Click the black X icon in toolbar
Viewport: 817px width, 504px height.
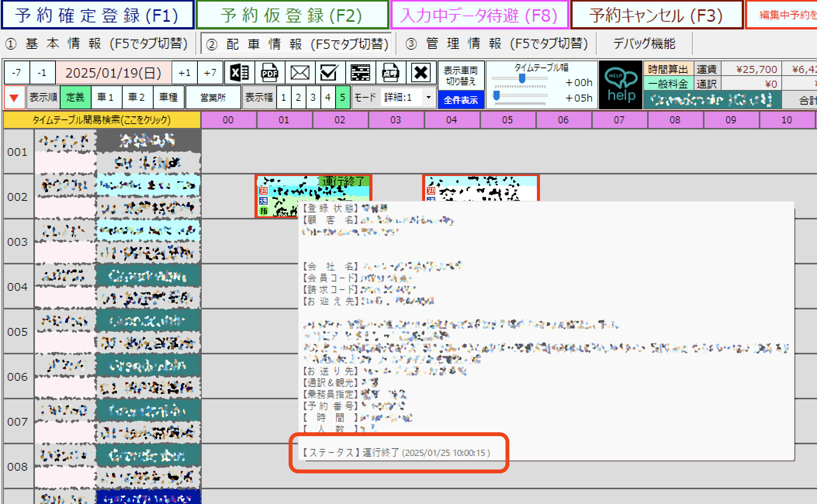pos(421,72)
